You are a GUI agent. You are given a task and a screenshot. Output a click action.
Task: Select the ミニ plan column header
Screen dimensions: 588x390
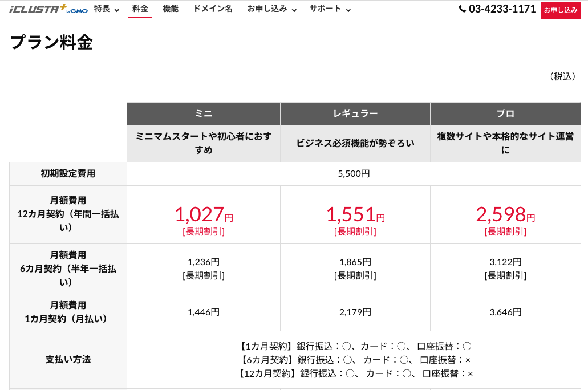[x=204, y=113]
